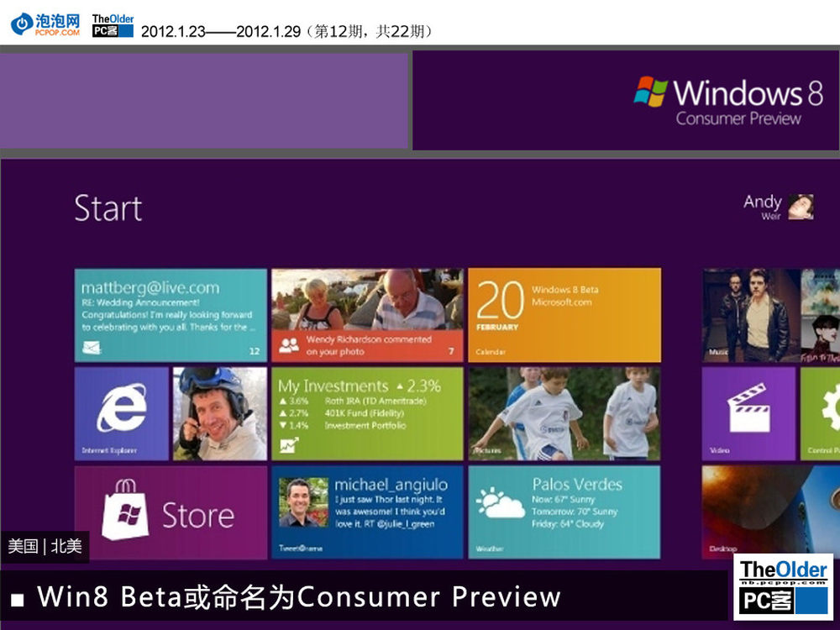This screenshot has width=840, height=630.
Task: Click the date range 2012.1.23—2012.1.29 text
Action: (x=221, y=32)
